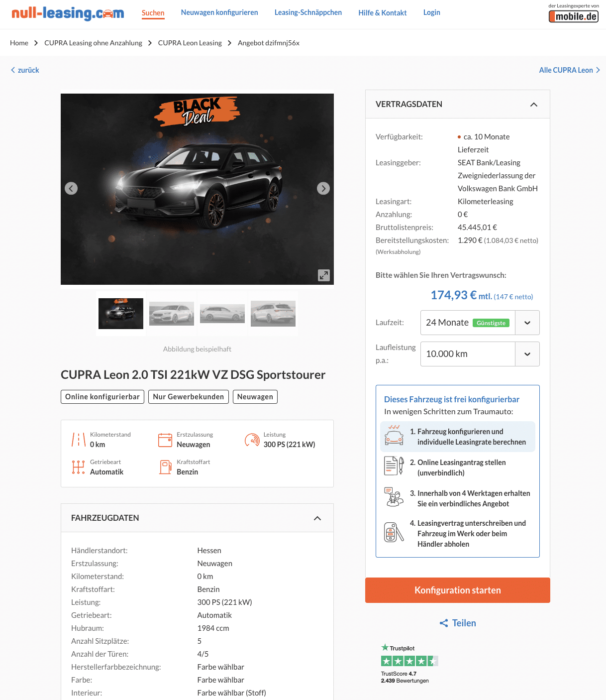Start configuration with Konfiguration starten button
The height and width of the screenshot is (700, 606).
(x=458, y=590)
